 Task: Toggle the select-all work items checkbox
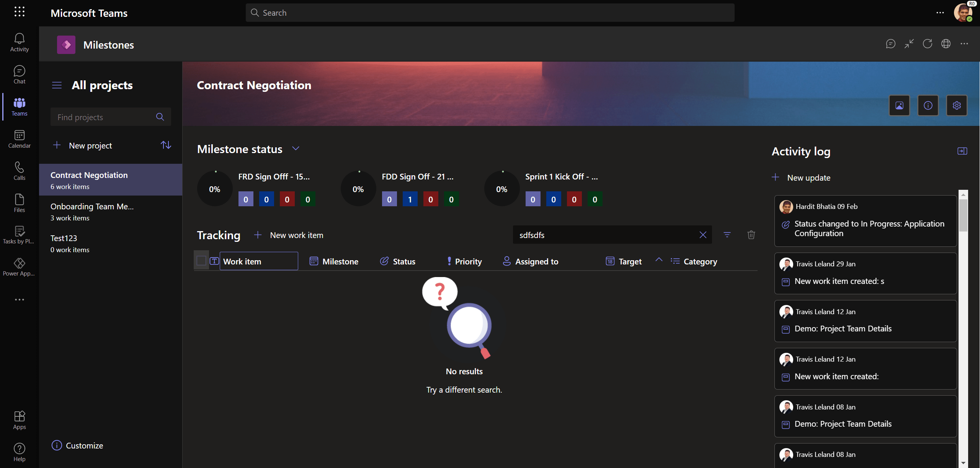[x=201, y=261]
